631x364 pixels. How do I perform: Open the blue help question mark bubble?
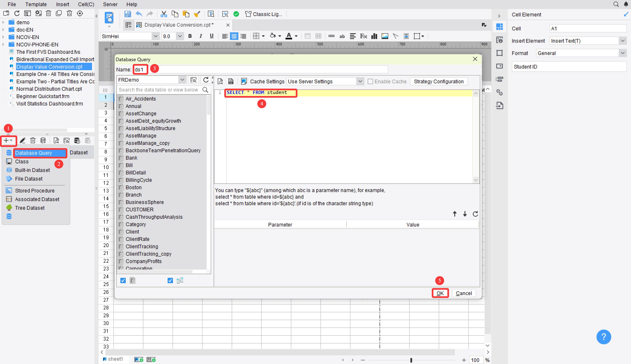603,337
